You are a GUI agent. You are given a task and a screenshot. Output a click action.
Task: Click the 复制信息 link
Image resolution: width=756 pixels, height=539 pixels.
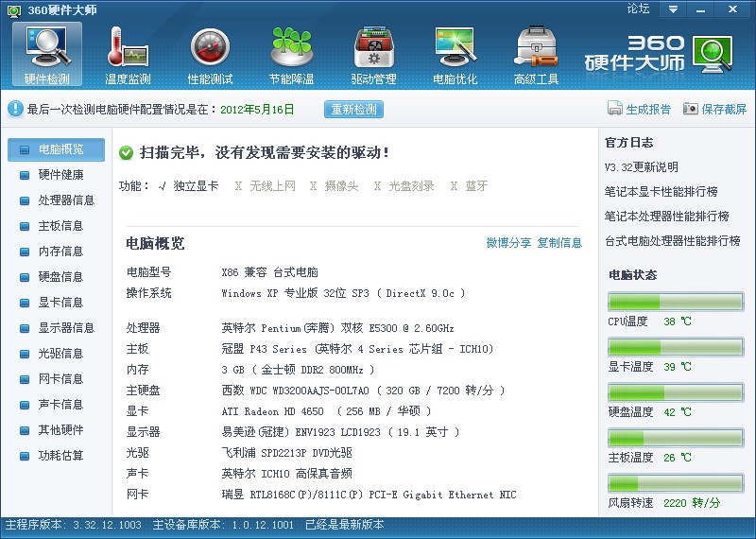[559, 243]
